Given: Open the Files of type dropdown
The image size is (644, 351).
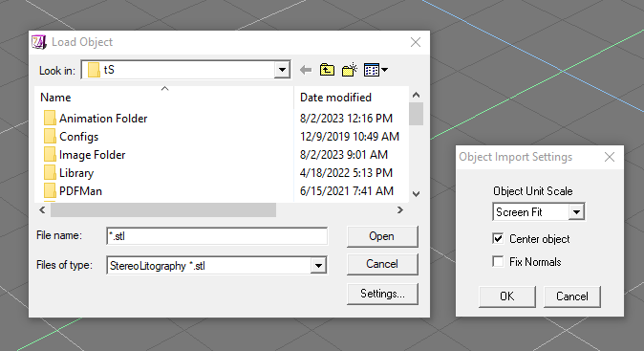Looking at the screenshot, I should click(318, 266).
